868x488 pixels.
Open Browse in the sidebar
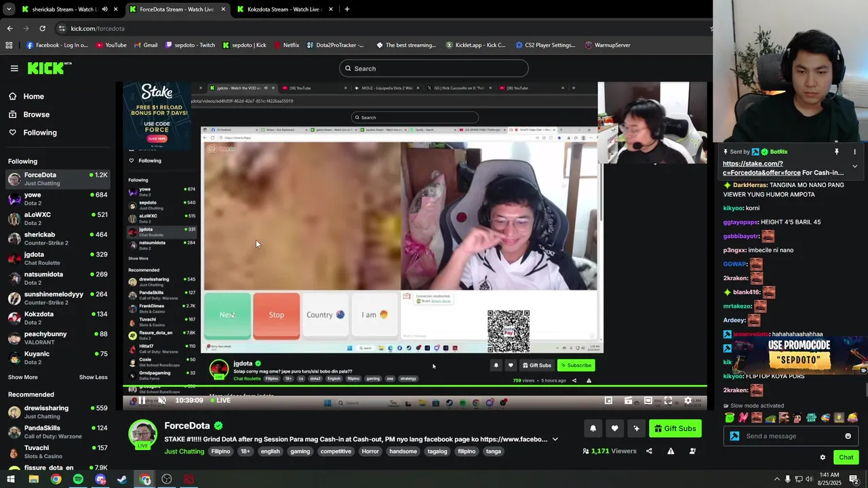coord(58,115)
